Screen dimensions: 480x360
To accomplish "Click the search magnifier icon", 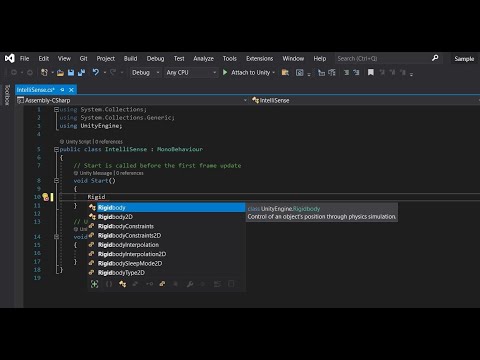I will [435, 58].
